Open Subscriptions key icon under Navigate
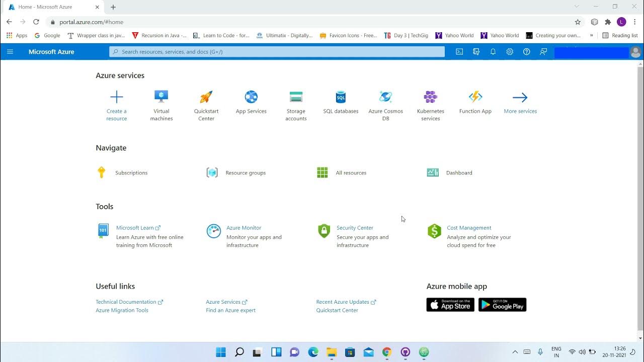This screenshot has height=362, width=644. coord(101,172)
